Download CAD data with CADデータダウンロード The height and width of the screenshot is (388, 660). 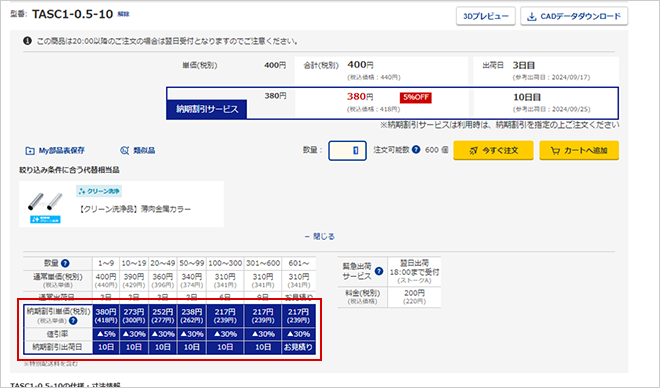pos(574,16)
